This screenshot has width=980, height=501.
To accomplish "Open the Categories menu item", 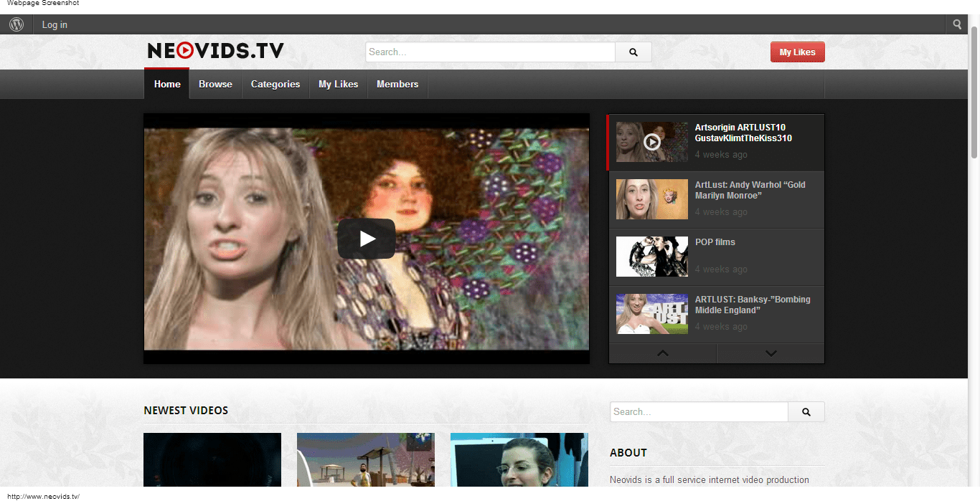I will (275, 84).
